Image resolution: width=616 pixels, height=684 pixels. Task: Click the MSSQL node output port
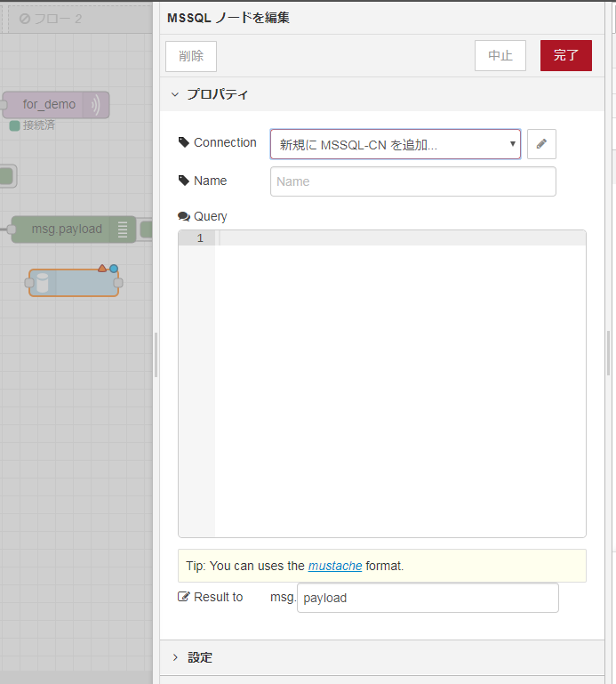click(118, 283)
